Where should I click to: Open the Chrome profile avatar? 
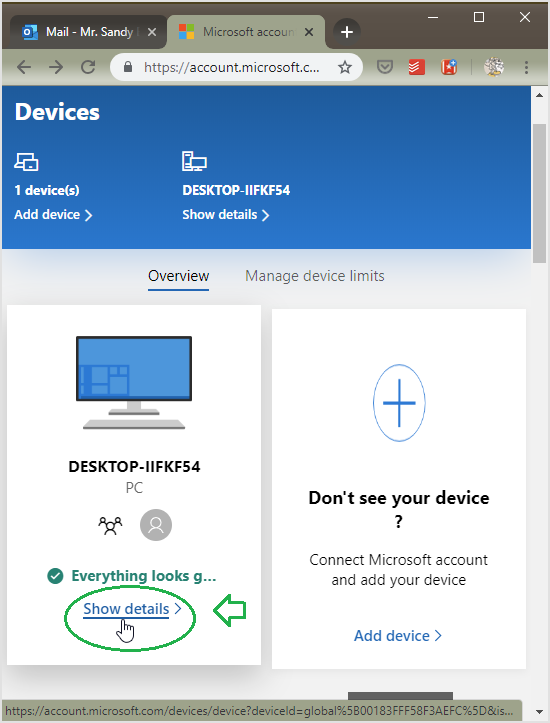[494, 67]
